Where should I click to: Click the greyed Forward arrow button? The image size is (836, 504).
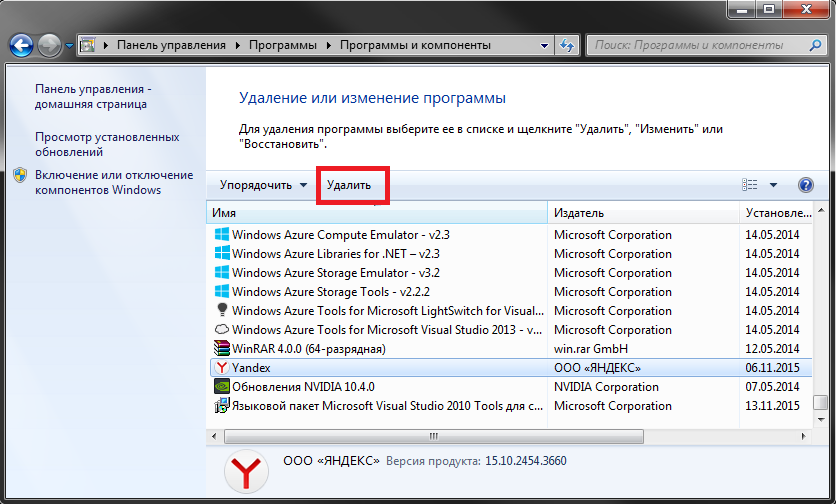click(50, 45)
